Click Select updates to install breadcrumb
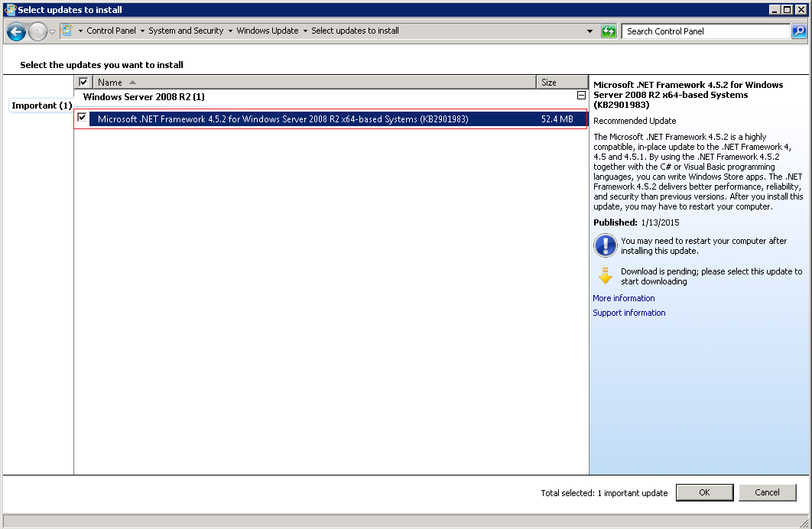This screenshot has height=529, width=812. 355,31
